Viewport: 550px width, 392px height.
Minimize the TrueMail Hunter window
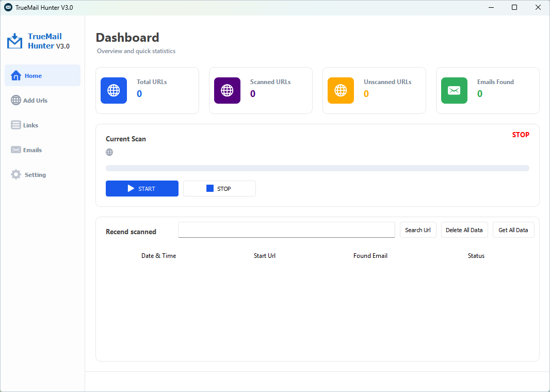491,7
